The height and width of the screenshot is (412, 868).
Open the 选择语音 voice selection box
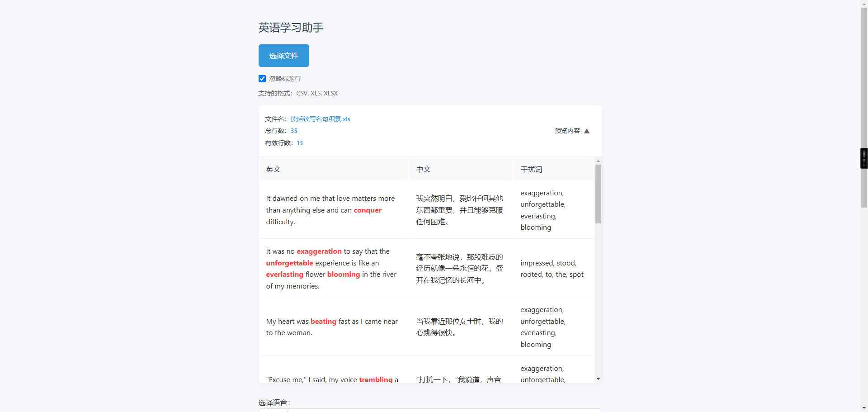pyautogui.click(x=430, y=410)
